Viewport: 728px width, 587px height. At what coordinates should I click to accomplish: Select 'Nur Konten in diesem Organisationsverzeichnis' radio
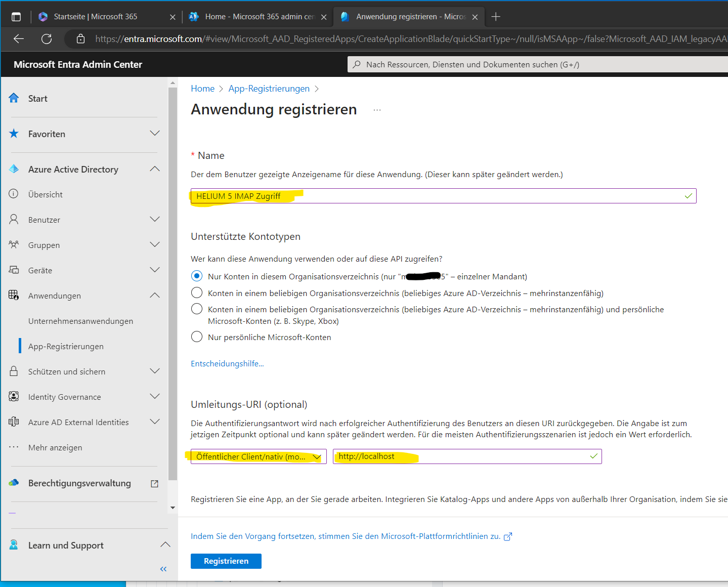pyautogui.click(x=197, y=276)
